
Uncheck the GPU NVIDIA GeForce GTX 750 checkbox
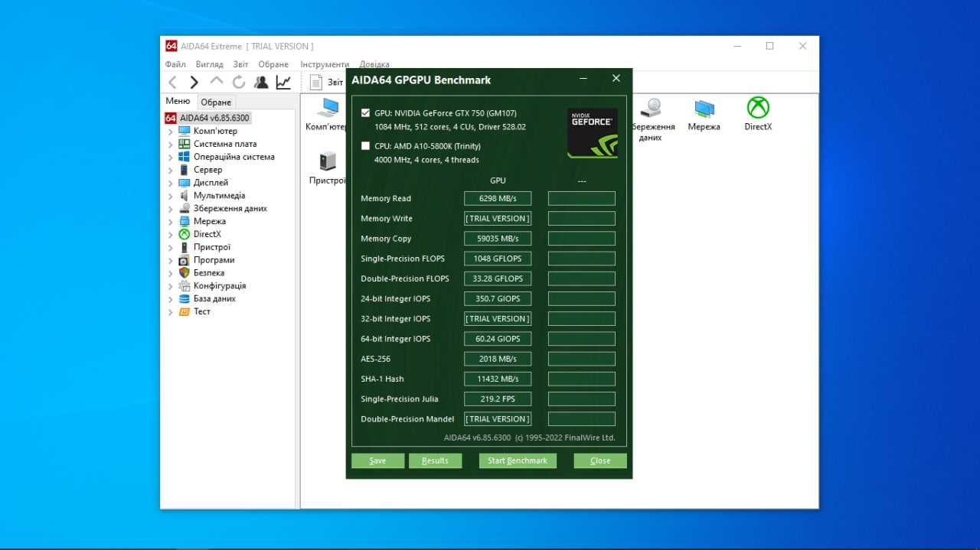click(x=365, y=113)
